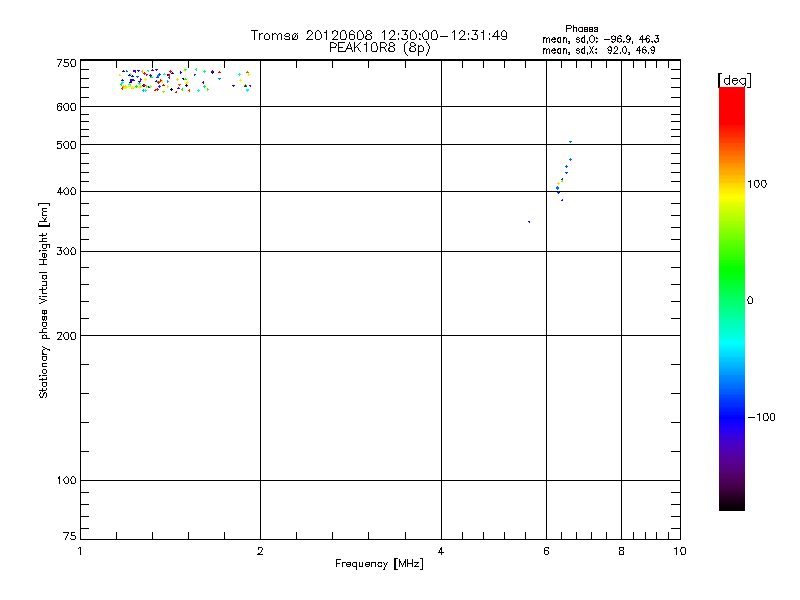Viewport: 800px width, 600px height.
Task: Click the y-axis tick label "750"
Action: 66,63
